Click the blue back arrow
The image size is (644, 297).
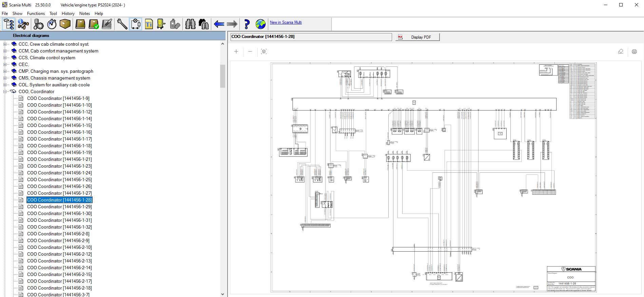219,24
